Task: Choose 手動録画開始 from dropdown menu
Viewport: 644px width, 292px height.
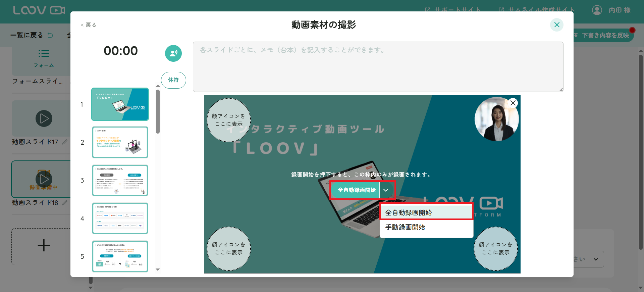Action: click(426, 227)
